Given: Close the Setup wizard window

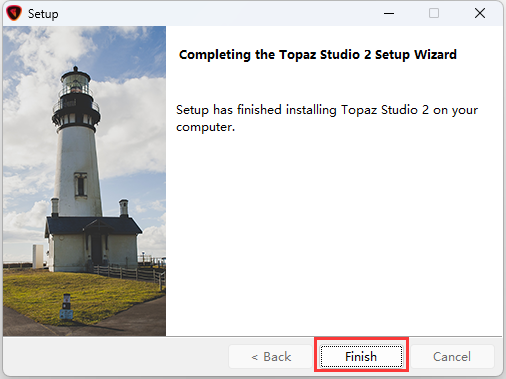Looking at the screenshot, I should [480, 13].
